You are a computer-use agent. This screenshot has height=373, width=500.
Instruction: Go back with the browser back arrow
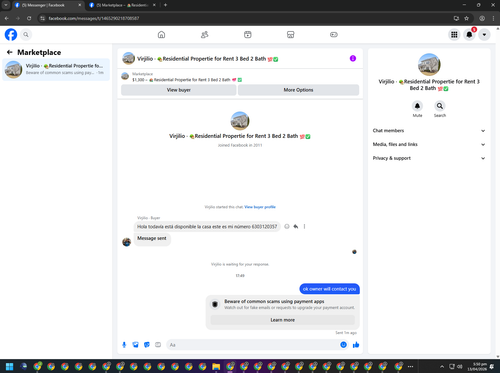coord(7,18)
